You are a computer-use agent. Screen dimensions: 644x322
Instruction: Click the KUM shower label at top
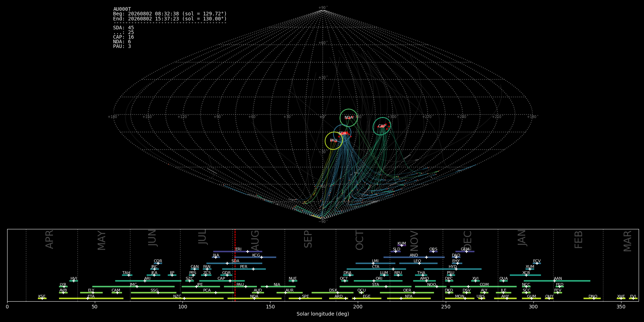(x=402, y=244)
